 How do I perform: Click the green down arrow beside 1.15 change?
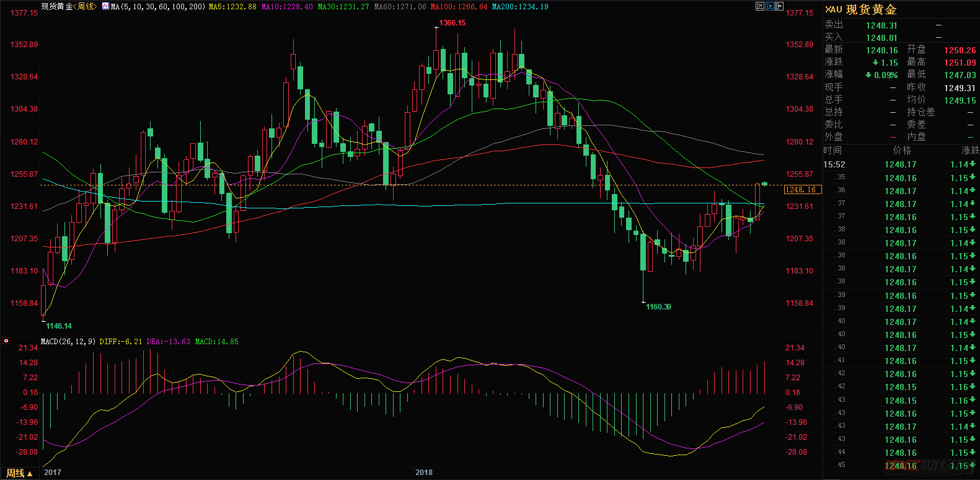tap(875, 63)
